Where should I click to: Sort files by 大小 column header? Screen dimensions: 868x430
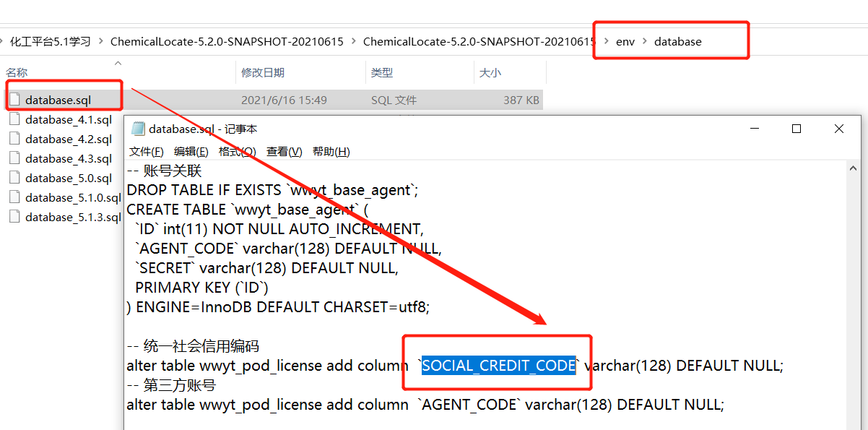(x=490, y=72)
